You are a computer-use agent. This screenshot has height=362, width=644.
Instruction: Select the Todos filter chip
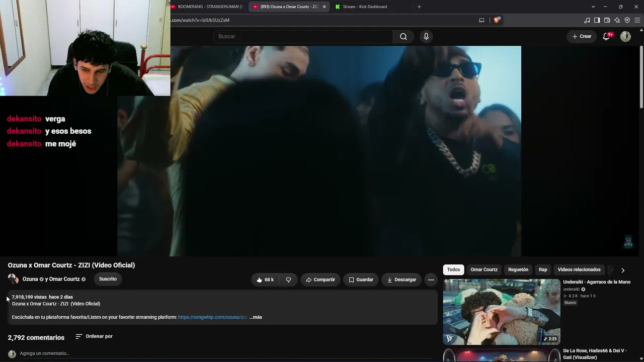[453, 269]
